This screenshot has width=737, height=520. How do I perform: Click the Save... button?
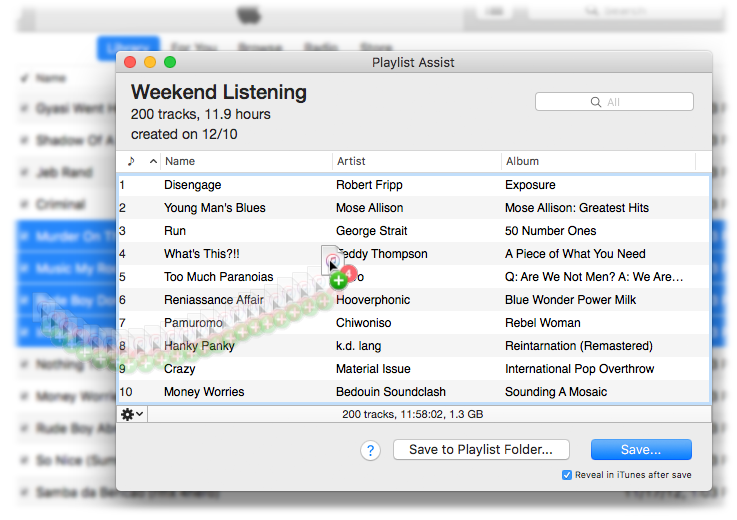(641, 449)
